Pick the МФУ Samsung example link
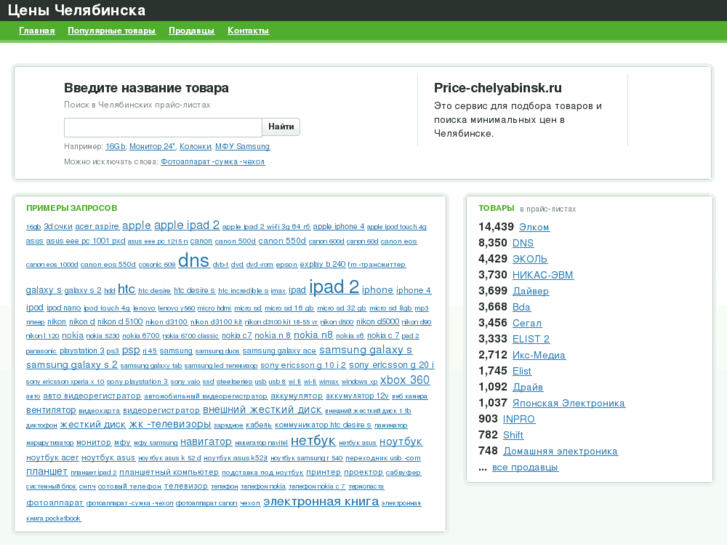 [x=244, y=147]
